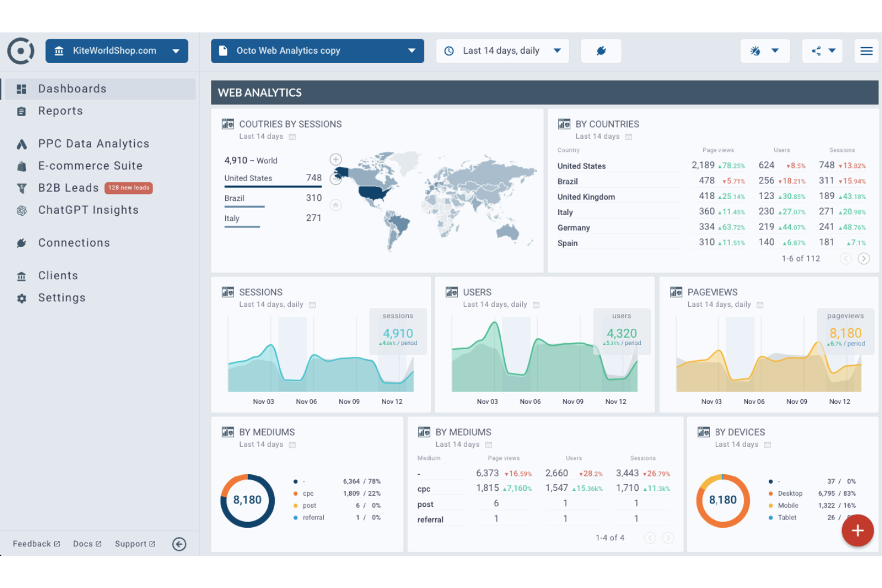Click the Users widget icon
This screenshot has height=588, width=882.
coord(452,292)
